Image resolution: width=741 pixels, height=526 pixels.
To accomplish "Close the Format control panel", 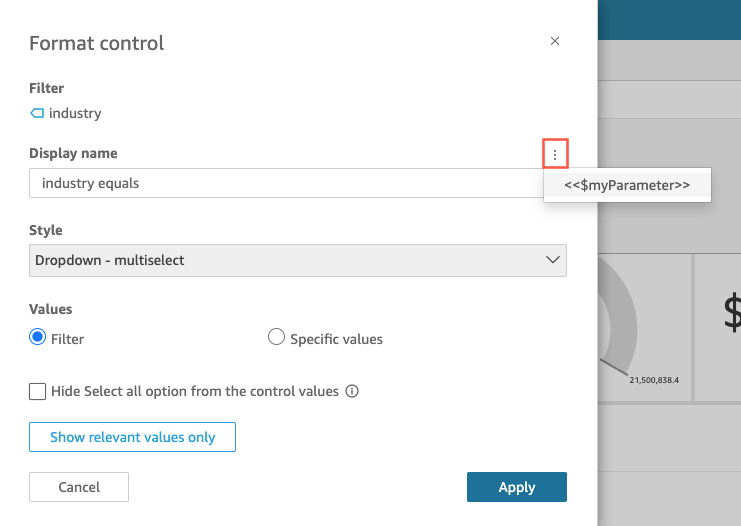I will 555,41.
